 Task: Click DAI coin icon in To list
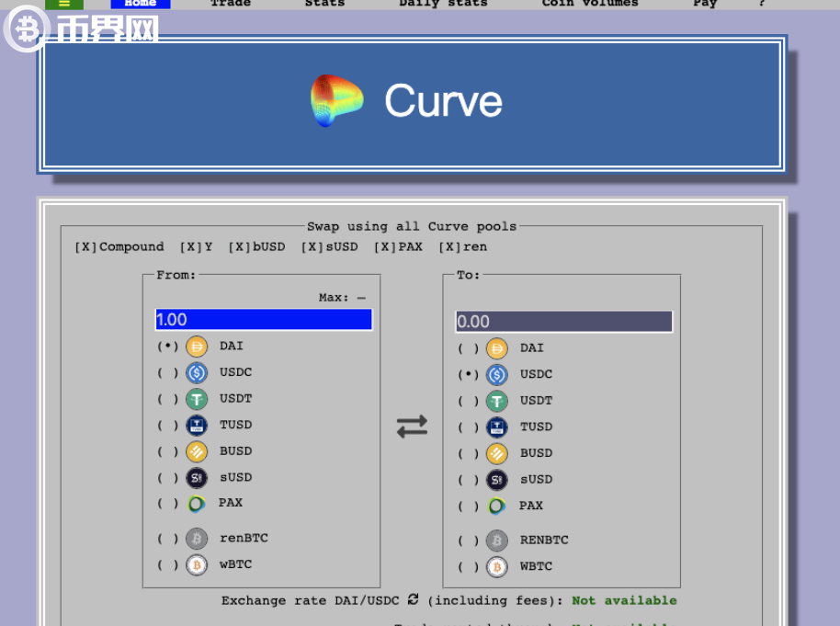pos(497,348)
